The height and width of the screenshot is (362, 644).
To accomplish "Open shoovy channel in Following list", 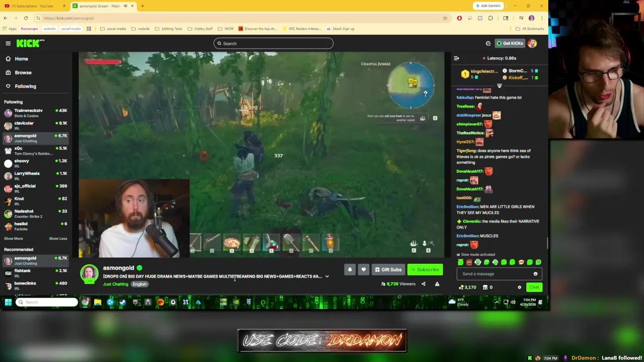I will tap(35, 163).
